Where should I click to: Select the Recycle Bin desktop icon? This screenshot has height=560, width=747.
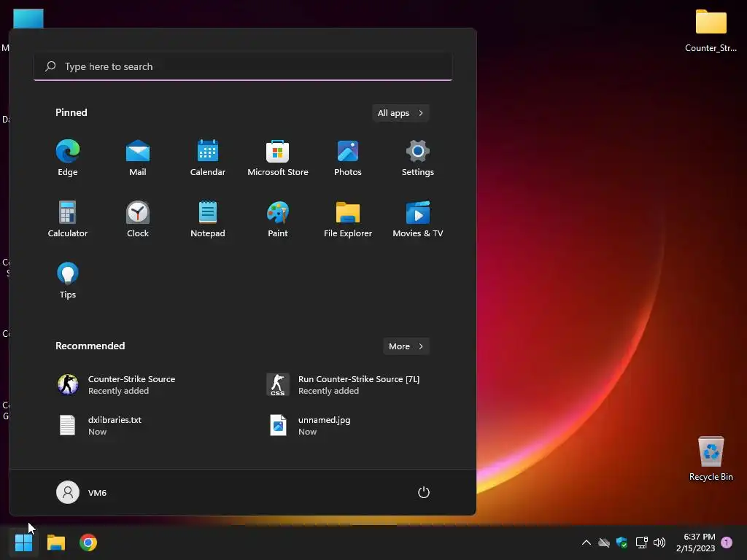[x=711, y=458]
